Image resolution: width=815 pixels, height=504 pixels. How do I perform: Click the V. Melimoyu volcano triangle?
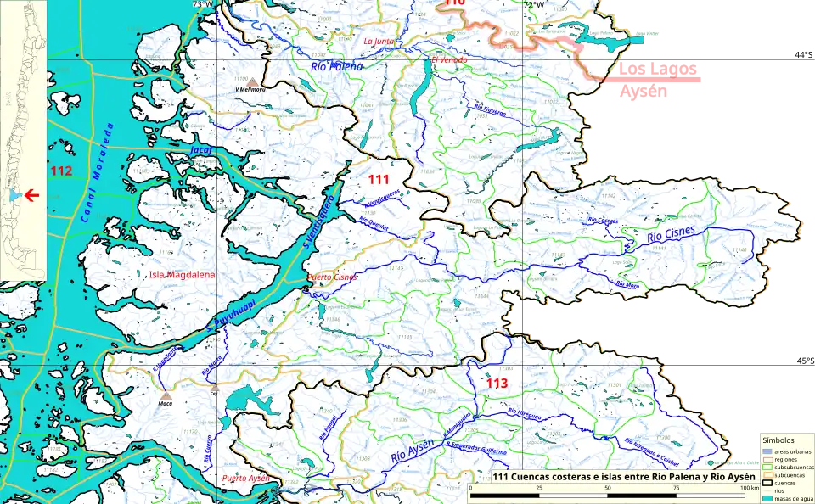(x=251, y=81)
